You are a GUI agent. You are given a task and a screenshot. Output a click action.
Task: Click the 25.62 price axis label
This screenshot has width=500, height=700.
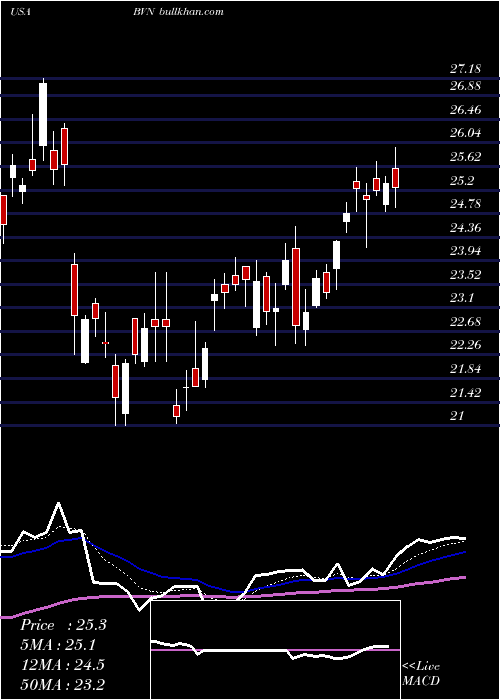click(465, 157)
